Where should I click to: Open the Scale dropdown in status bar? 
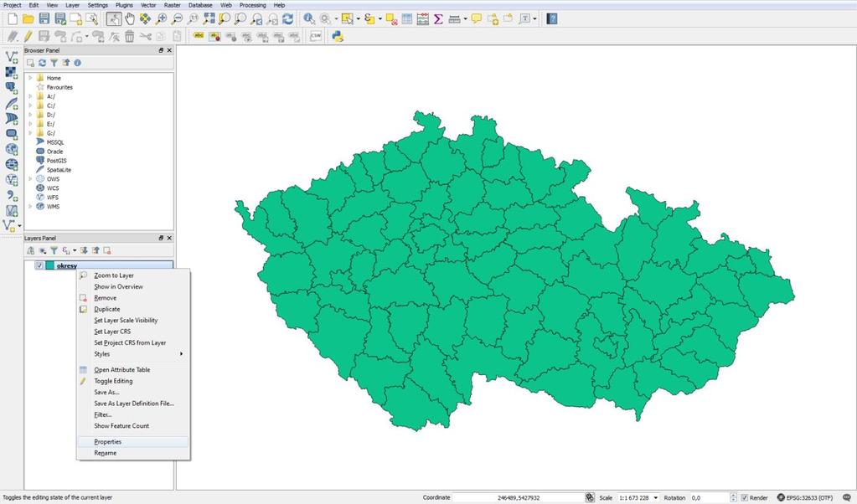pyautogui.click(x=655, y=497)
